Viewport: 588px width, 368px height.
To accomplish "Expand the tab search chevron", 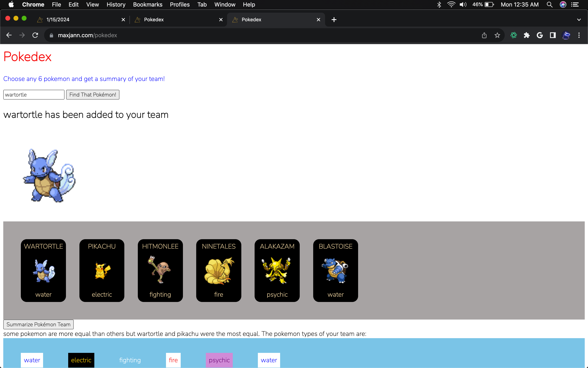I will [x=579, y=20].
